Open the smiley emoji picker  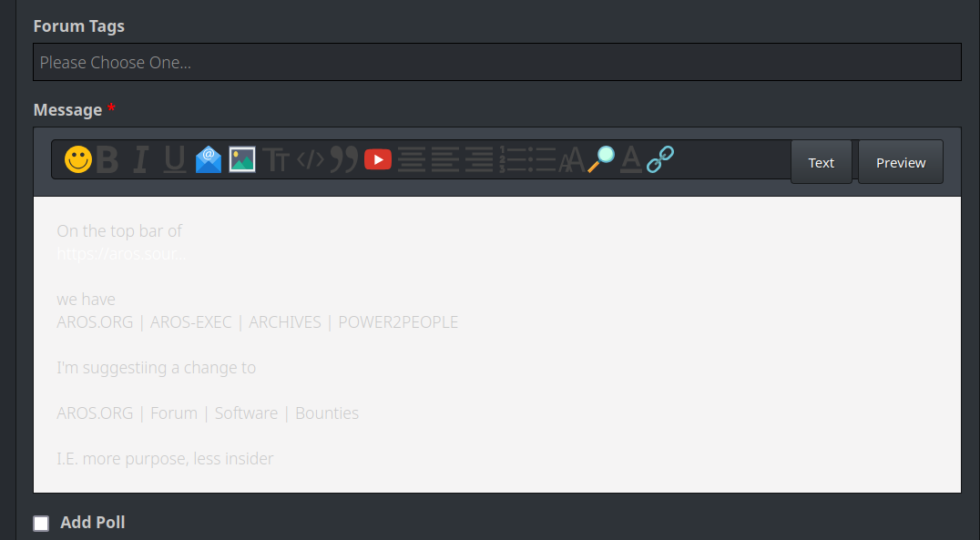pyautogui.click(x=78, y=160)
